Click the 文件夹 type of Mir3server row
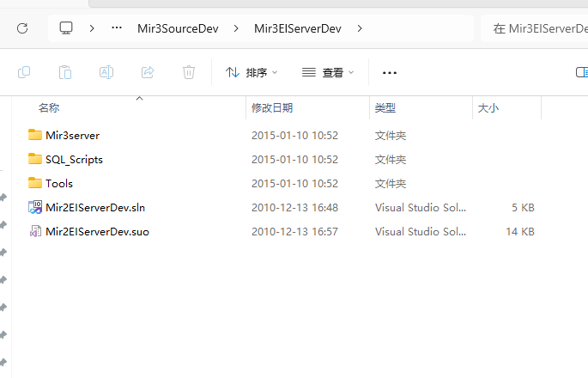 point(391,136)
